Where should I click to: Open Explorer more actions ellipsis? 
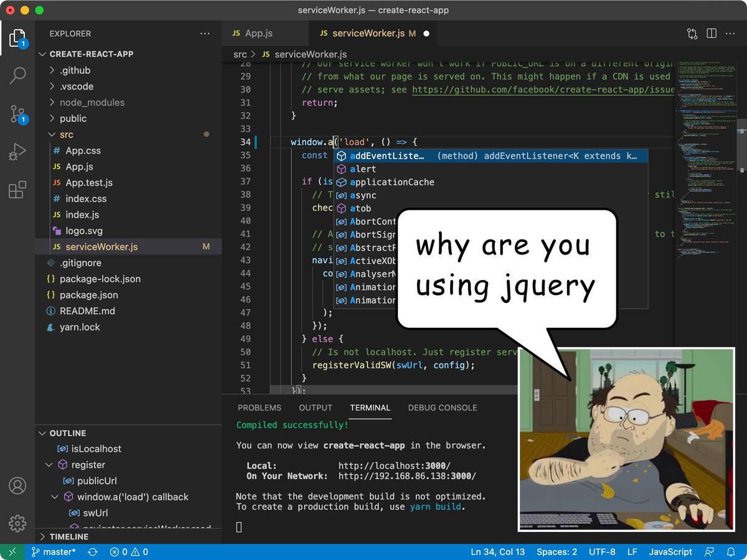[205, 34]
